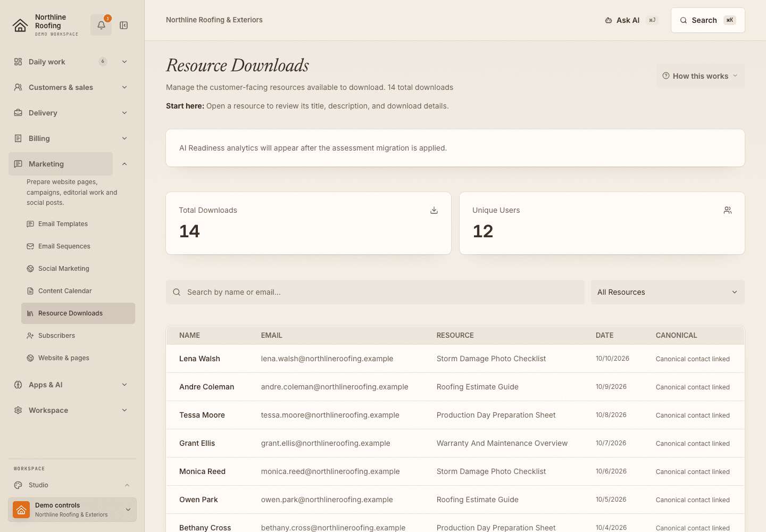This screenshot has width=766, height=532.
Task: Click the Email Templates icon
Action: [x=30, y=224]
